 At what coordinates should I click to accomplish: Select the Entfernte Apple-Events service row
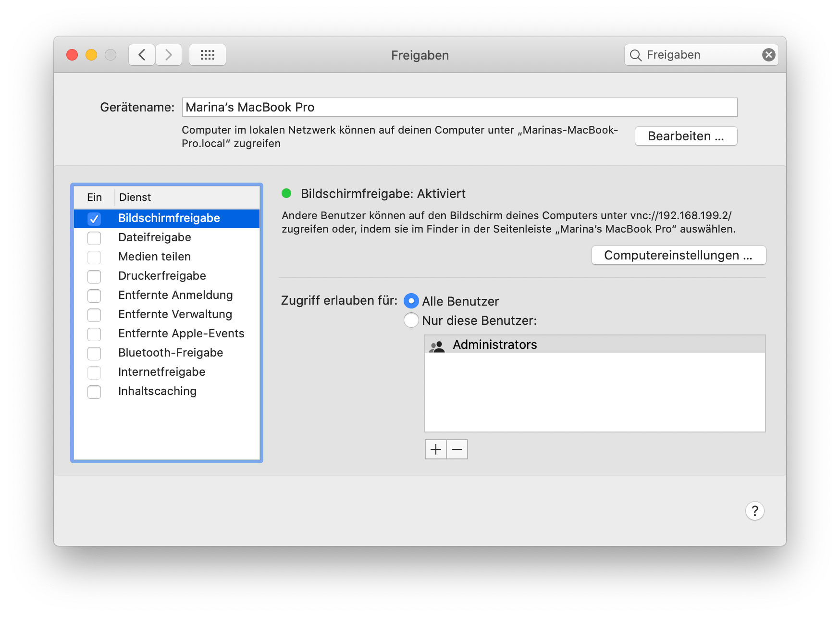click(167, 333)
